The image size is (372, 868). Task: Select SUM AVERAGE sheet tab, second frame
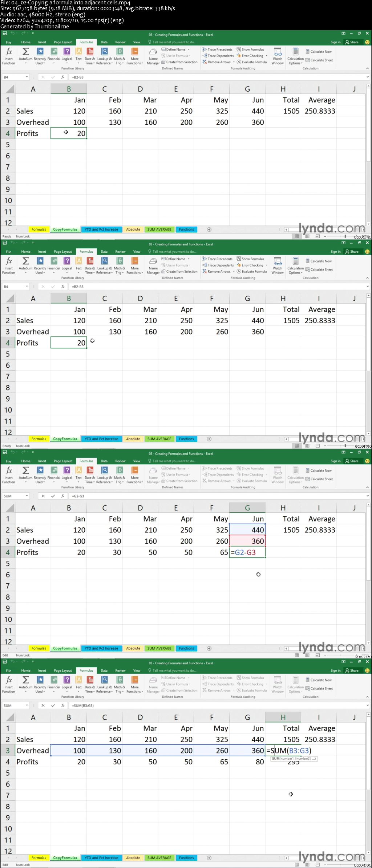159,439
